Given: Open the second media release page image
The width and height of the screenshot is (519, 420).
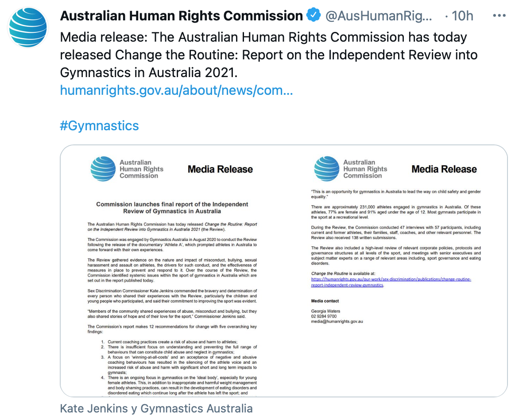Looking at the screenshot, I should click(x=395, y=271).
